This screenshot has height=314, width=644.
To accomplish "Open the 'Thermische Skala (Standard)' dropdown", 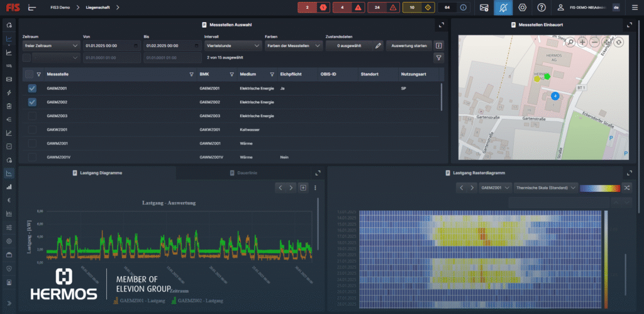I will click(x=547, y=188).
